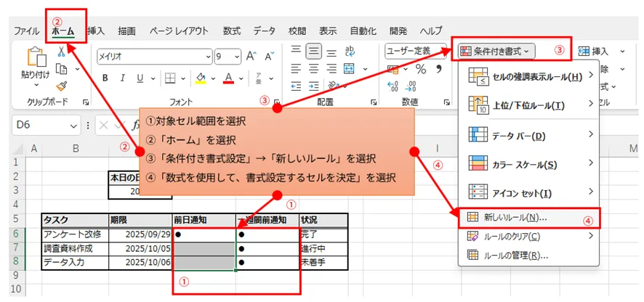Open the アイコン セット submenu
The width and height of the screenshot is (644, 302).
pyautogui.click(x=530, y=193)
